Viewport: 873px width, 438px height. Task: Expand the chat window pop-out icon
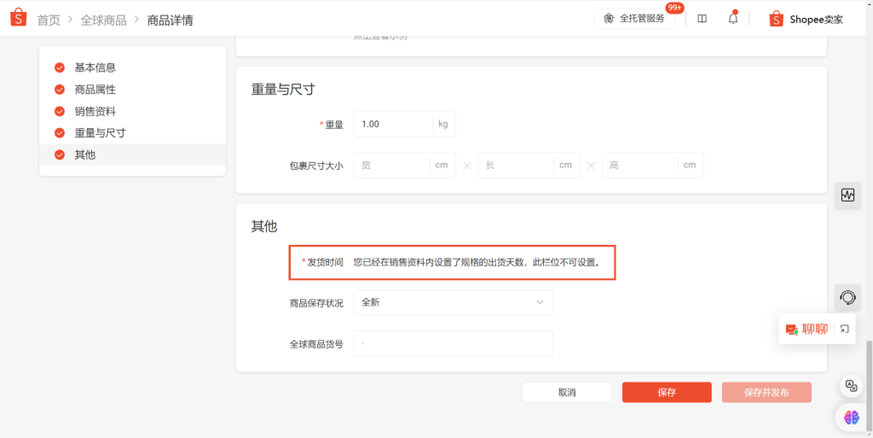click(845, 329)
